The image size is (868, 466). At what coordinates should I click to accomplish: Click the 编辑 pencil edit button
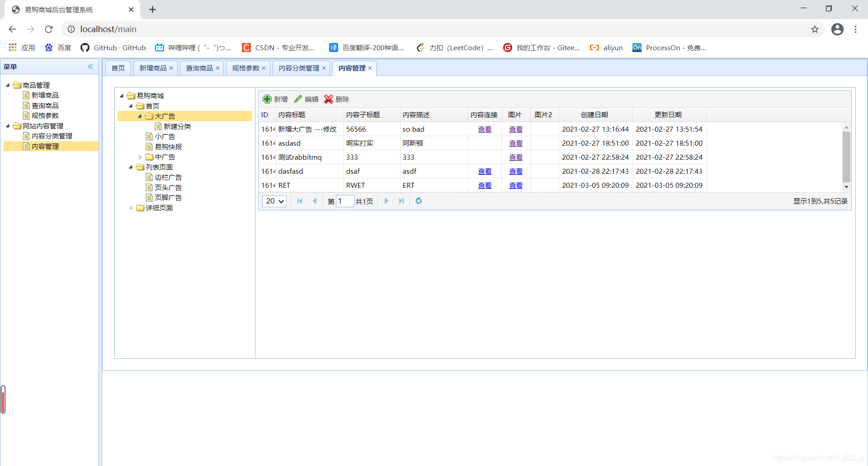[307, 99]
